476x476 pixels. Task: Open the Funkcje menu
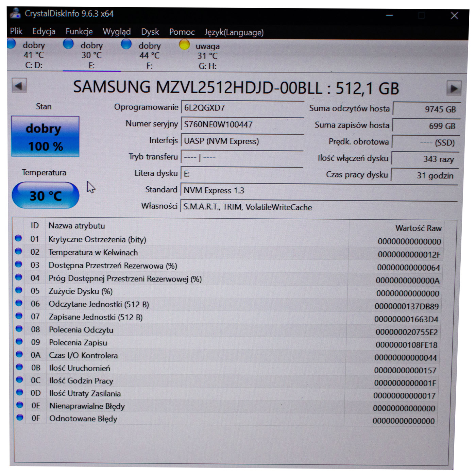79,32
